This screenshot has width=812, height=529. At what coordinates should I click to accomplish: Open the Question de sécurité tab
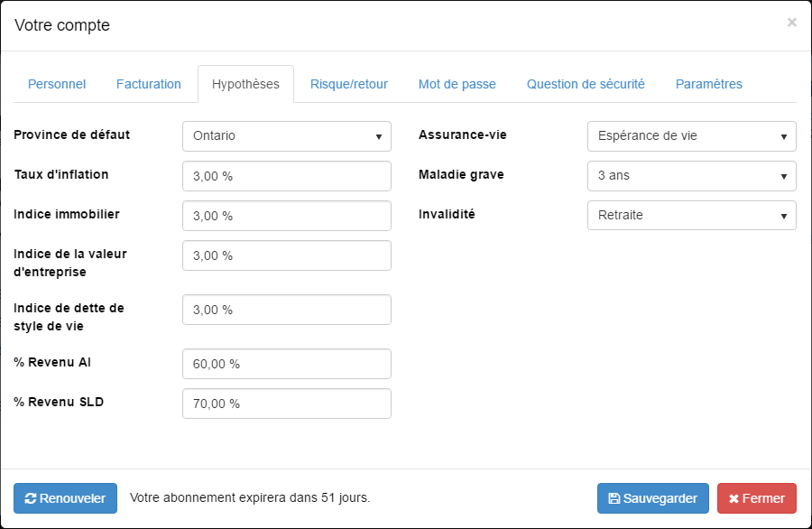point(586,84)
